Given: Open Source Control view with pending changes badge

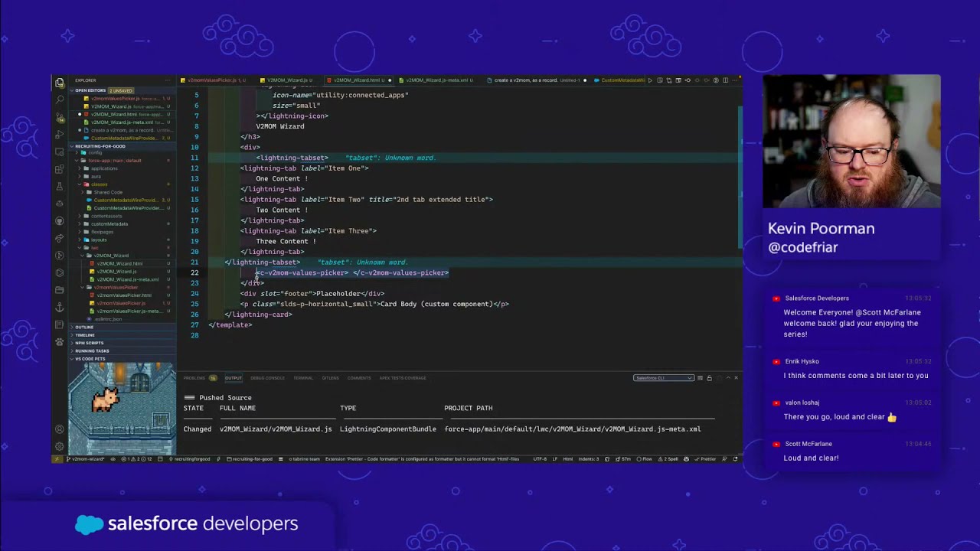Looking at the screenshot, I should click(60, 117).
